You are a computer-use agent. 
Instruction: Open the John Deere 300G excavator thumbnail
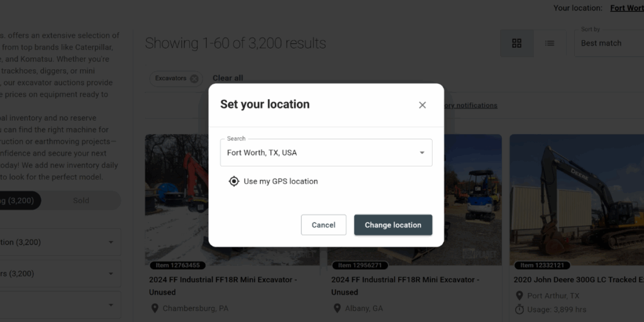pos(577,199)
